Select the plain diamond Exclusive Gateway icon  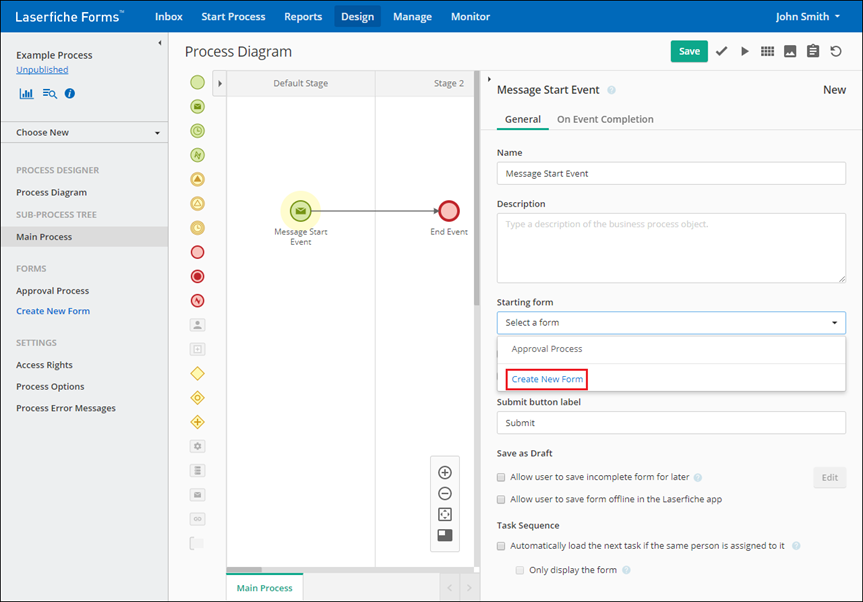point(198,374)
